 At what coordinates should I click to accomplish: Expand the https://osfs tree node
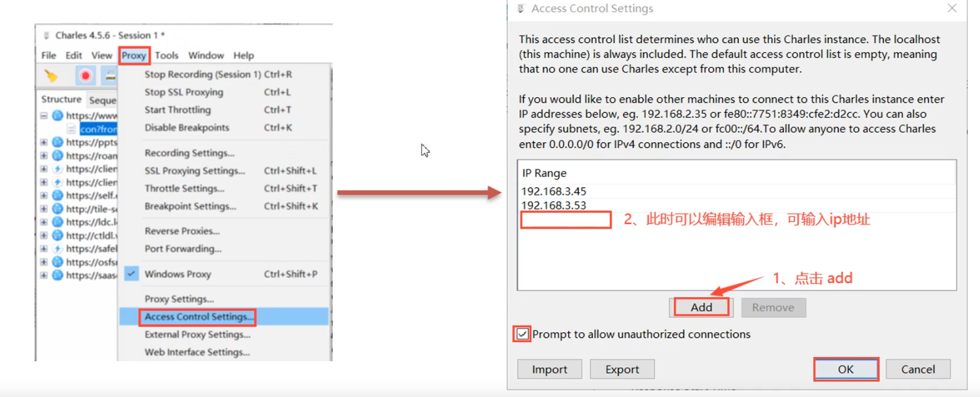(44, 262)
